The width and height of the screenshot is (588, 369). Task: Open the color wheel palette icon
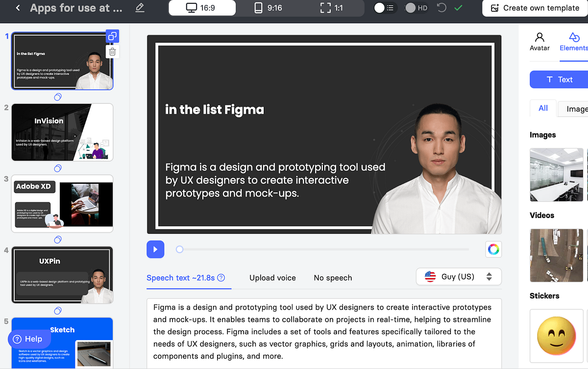(493, 249)
